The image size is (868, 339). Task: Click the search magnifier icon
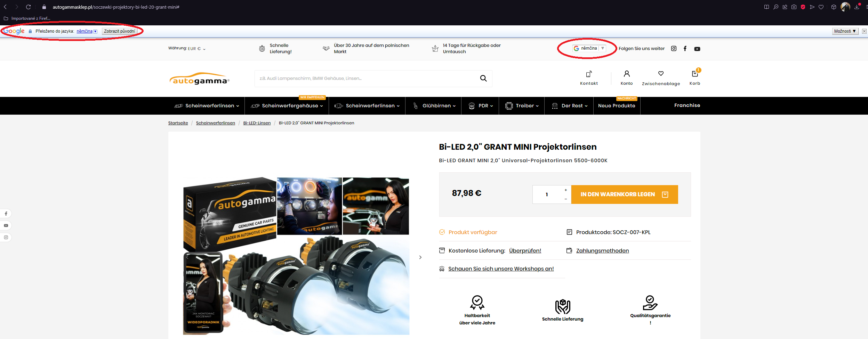pyautogui.click(x=483, y=78)
